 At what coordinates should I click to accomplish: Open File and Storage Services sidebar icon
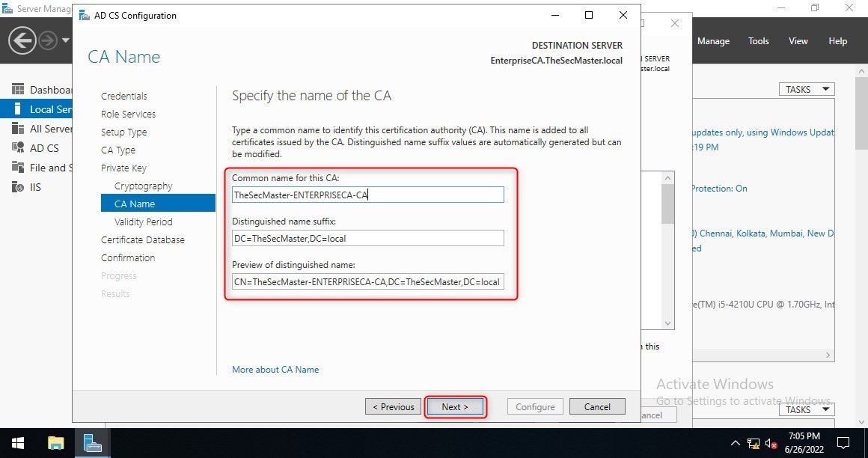pyautogui.click(x=18, y=167)
